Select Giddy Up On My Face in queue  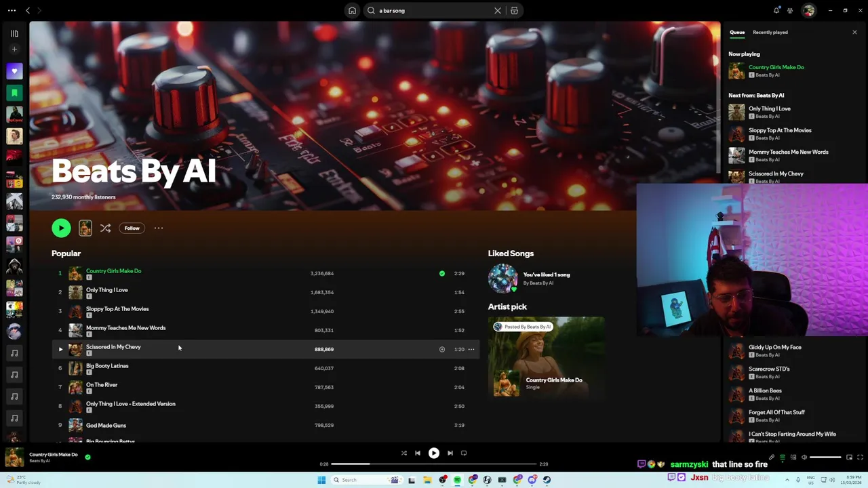pos(774,348)
